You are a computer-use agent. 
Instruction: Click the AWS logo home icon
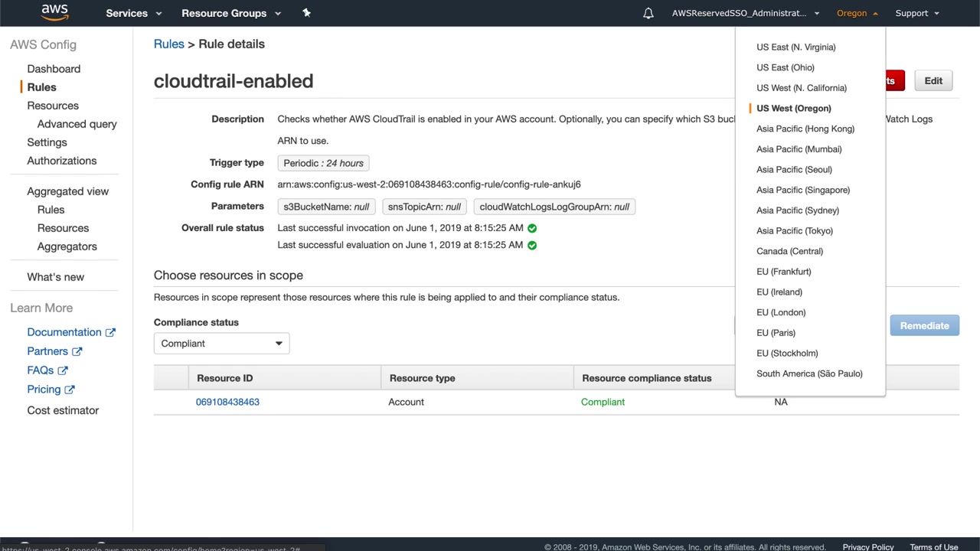[54, 12]
